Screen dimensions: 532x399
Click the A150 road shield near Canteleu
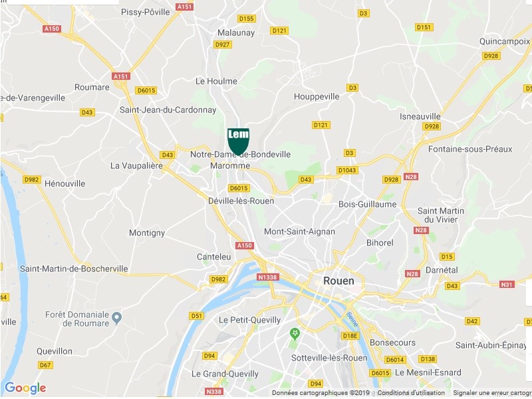click(245, 245)
